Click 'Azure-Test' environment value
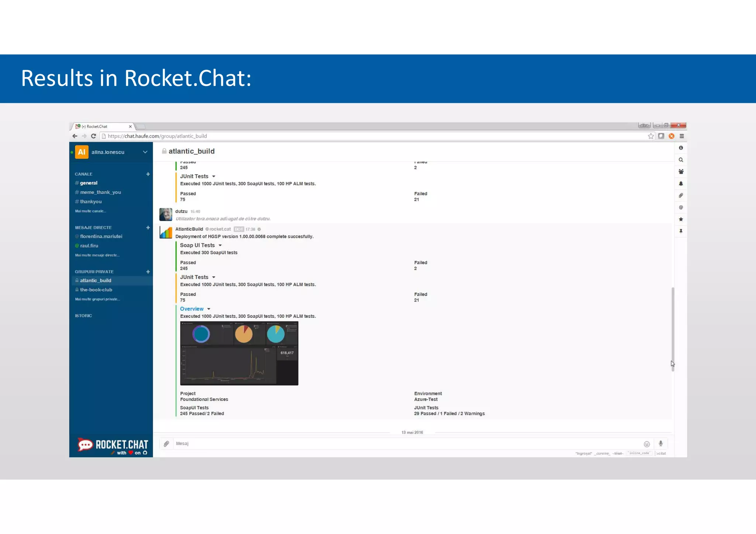The width and height of the screenshot is (756, 534). click(x=426, y=399)
